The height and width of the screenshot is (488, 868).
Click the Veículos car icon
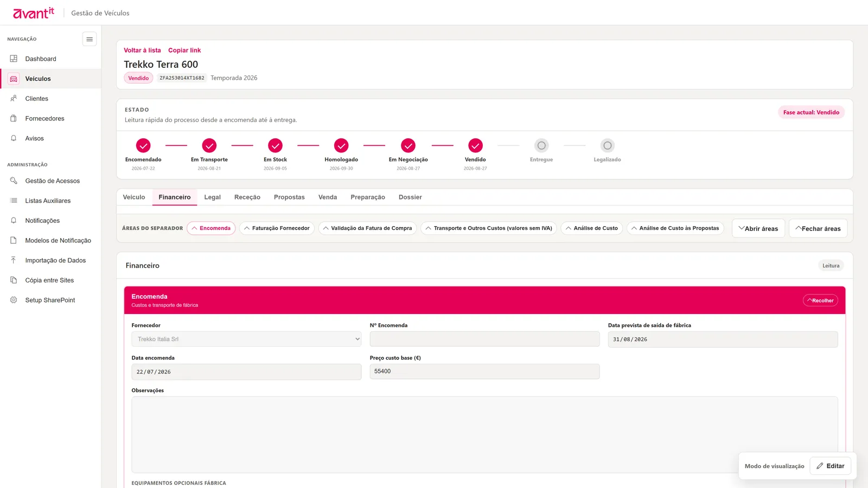pos(14,79)
